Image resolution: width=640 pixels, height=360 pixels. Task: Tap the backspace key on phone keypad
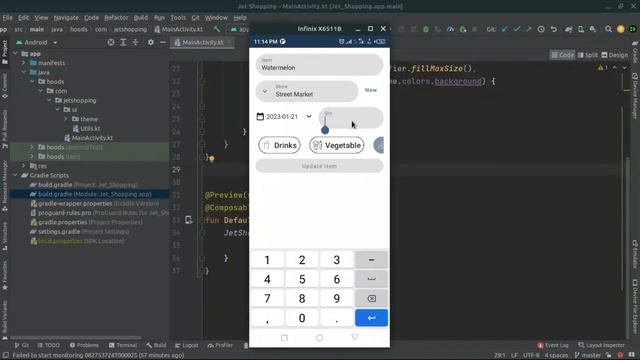point(371,298)
